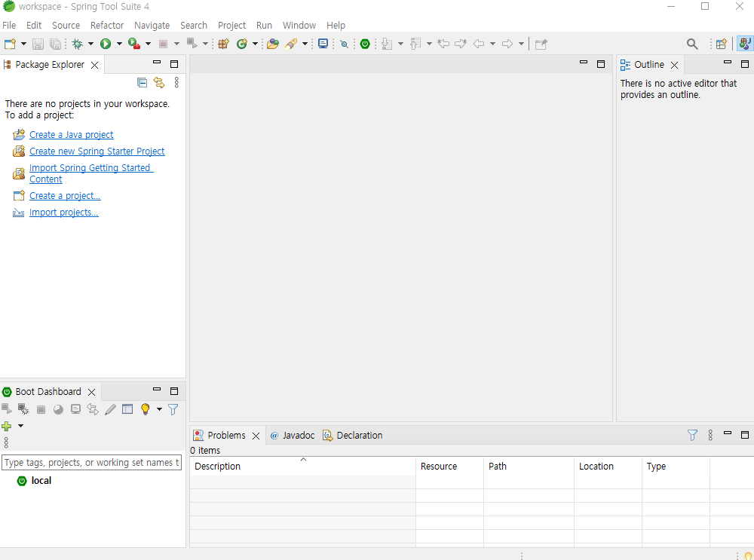This screenshot has height=560, width=754.
Task: Close the Boot Dashboard tab
Action: (91, 392)
